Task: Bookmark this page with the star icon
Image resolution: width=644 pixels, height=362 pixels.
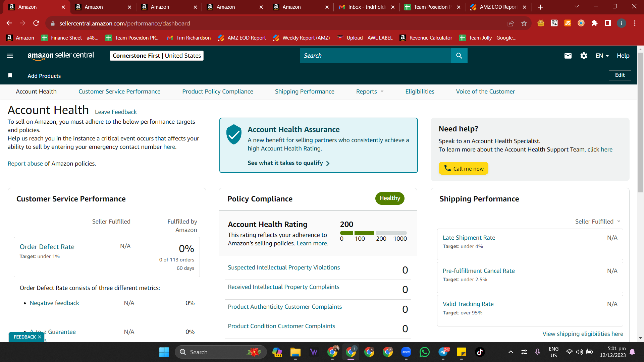Action: 524,23
